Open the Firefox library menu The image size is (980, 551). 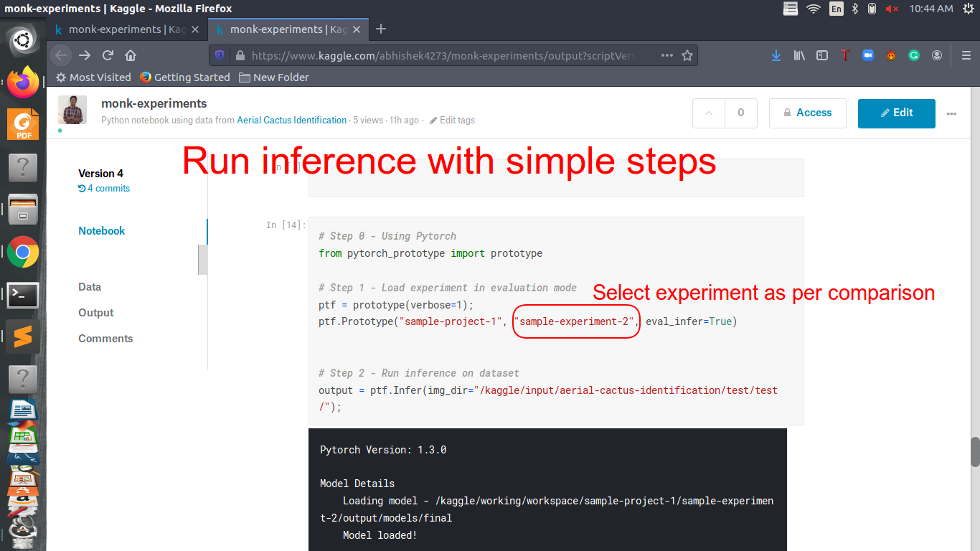pos(800,55)
